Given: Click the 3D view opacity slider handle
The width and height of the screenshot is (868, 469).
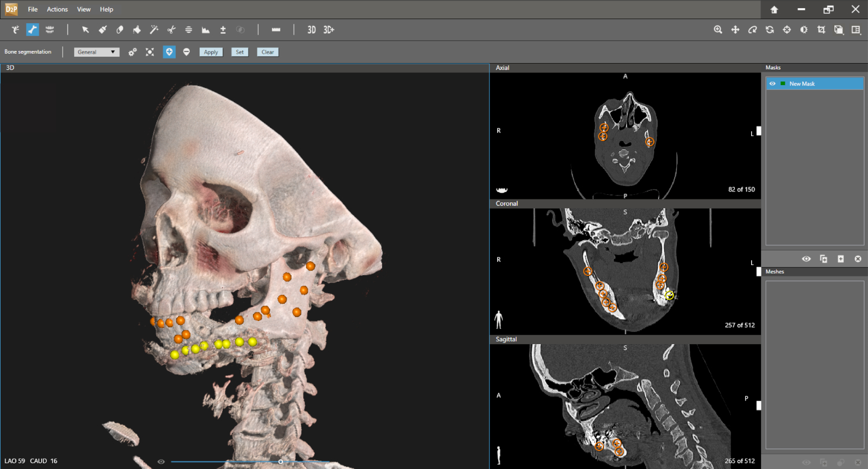Looking at the screenshot, I should 281,461.
